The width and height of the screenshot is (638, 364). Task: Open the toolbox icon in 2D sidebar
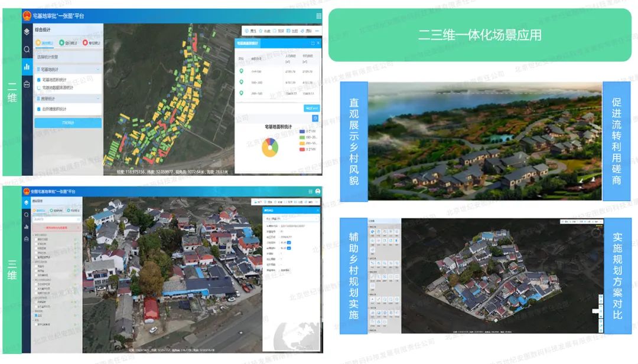27,84
